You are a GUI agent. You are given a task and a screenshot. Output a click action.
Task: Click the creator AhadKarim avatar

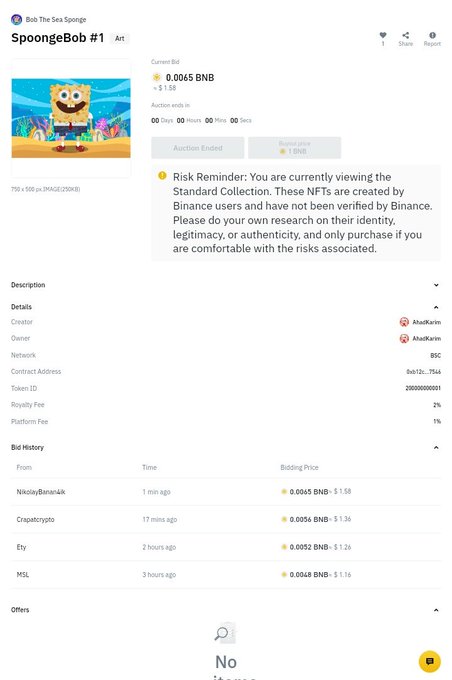tap(404, 322)
